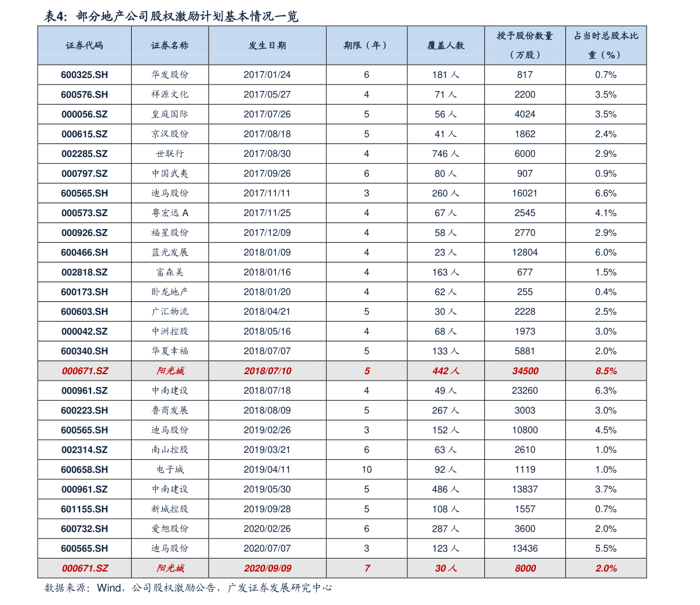
Task: Click company name 祥源文化
Action: point(170,95)
